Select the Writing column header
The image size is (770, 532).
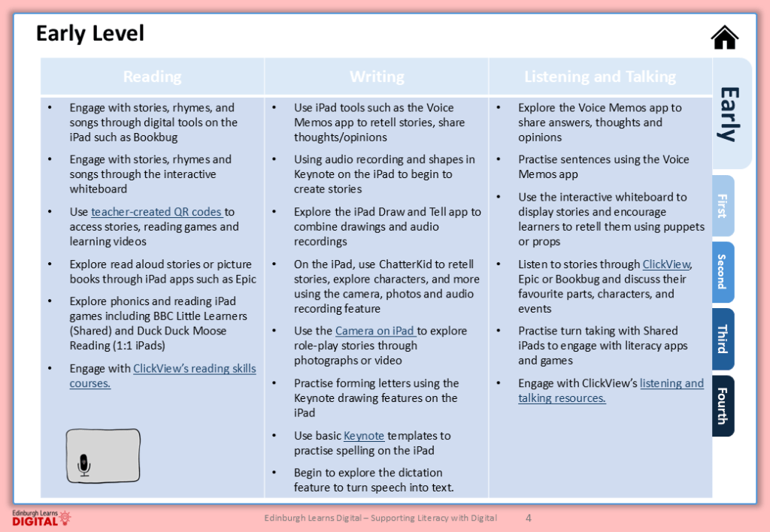tap(376, 77)
